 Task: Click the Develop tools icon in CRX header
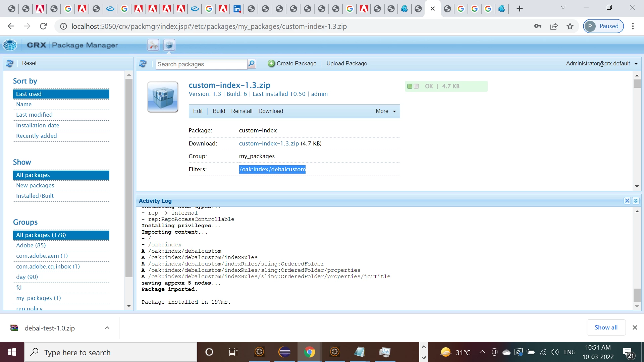point(153,45)
